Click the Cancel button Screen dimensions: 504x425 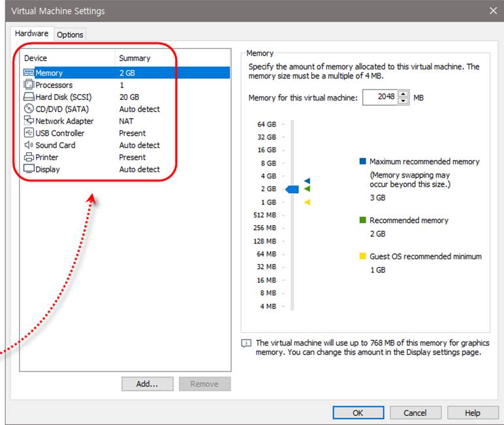tap(415, 413)
